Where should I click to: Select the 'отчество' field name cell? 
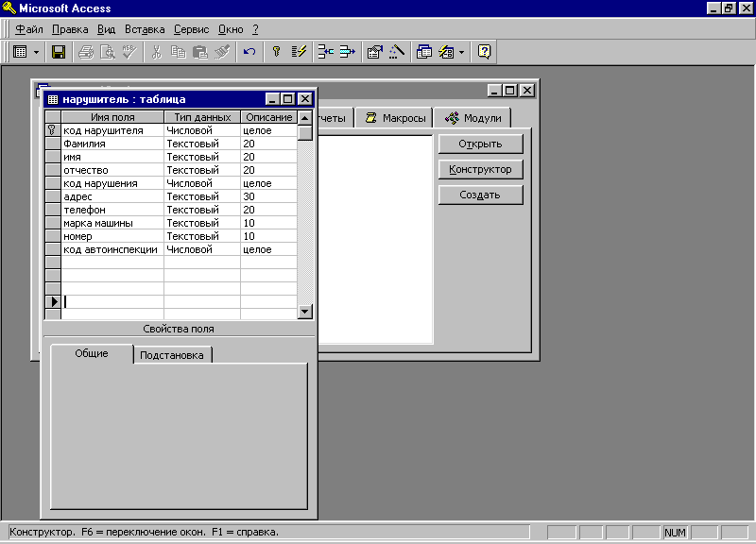tap(112, 170)
